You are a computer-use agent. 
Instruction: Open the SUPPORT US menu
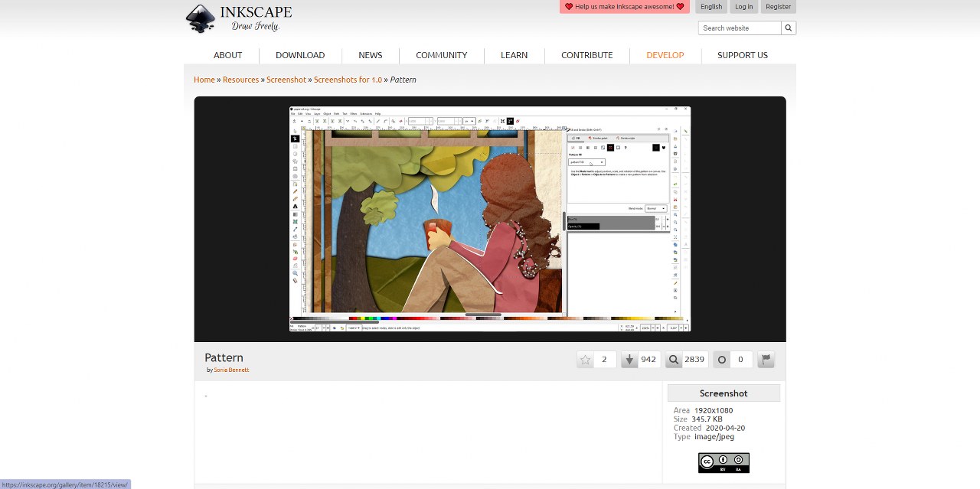click(743, 55)
